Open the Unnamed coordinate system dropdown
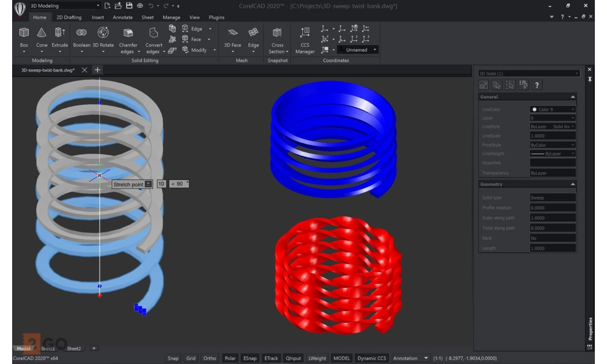 tap(359, 50)
